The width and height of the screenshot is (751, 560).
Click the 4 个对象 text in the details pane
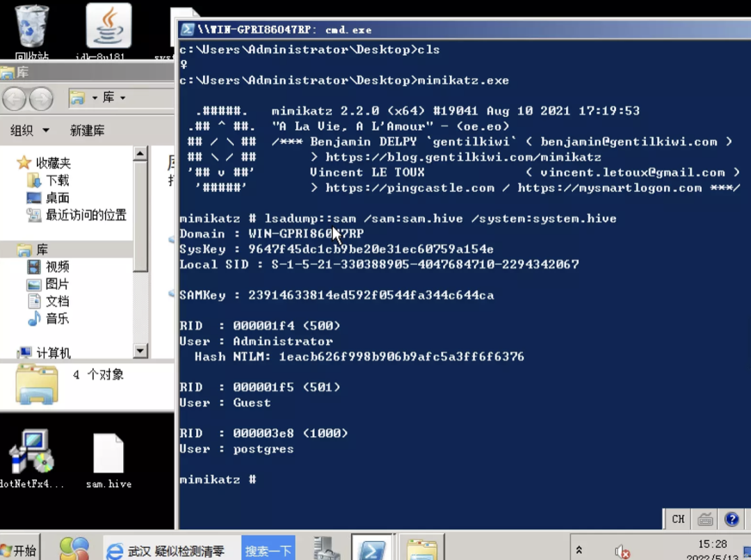click(98, 375)
